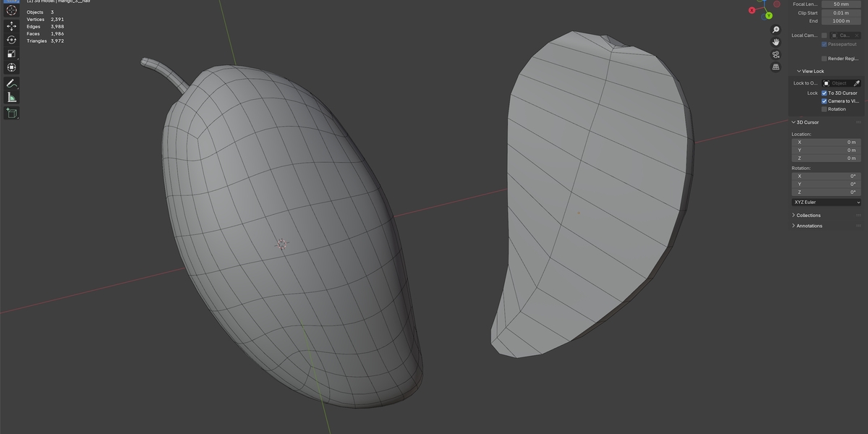Click the Focal Length 50 mm field
This screenshot has width=868, height=434.
[x=841, y=4]
